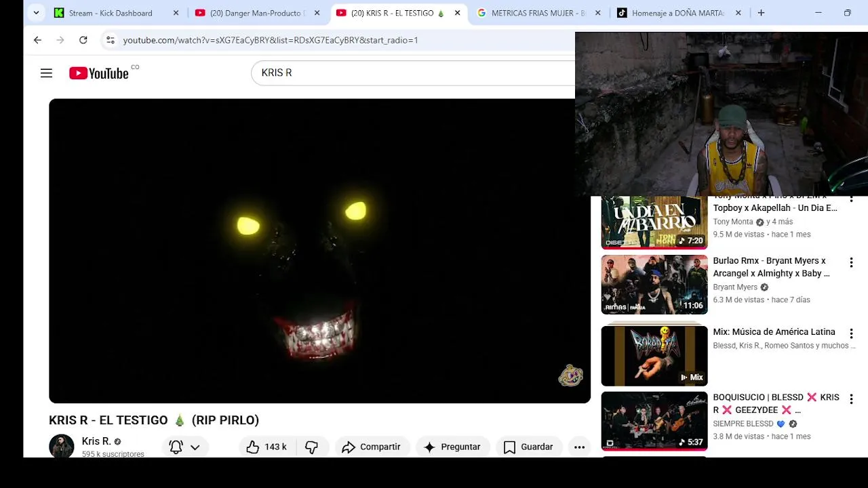Close the Kick Dashboard tab

pos(176,13)
